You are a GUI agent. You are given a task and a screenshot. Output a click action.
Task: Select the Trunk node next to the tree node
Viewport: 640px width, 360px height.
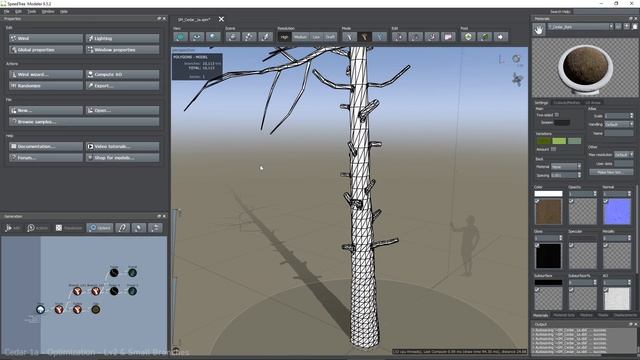pos(59,309)
